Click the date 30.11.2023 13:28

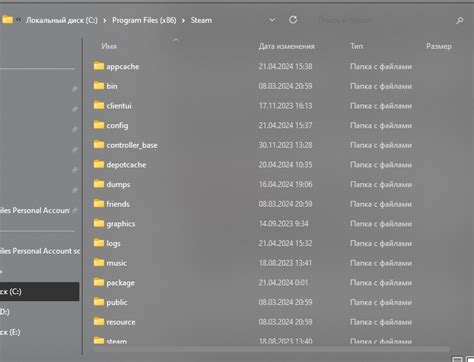(285, 145)
